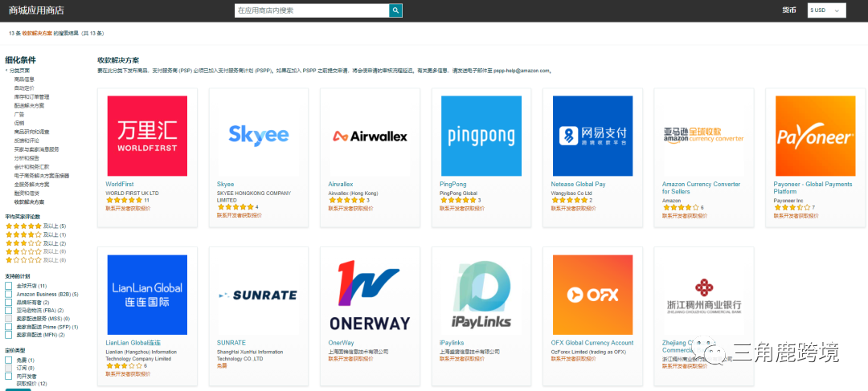
Task: Open the currency $ USD dropdown
Action: point(826,10)
